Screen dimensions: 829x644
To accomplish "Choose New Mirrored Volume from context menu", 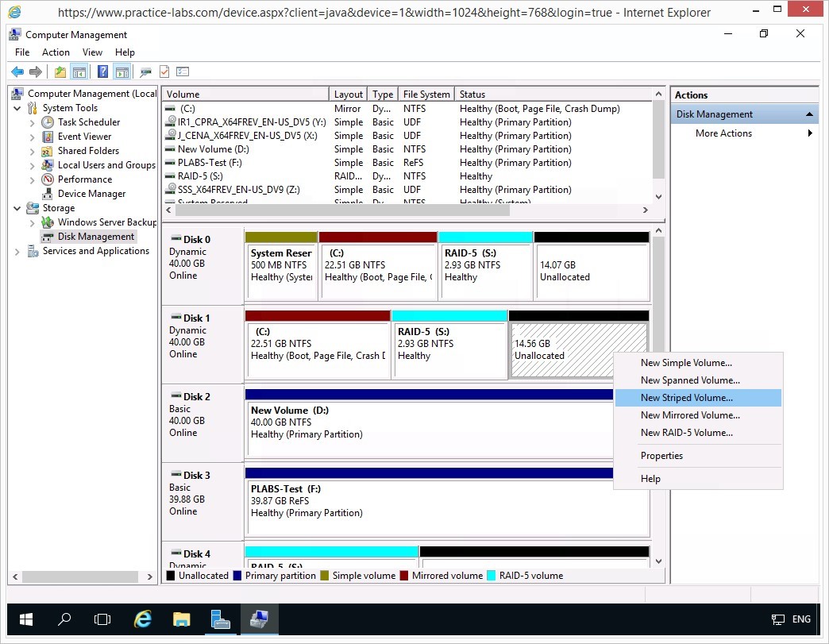I will tap(690, 415).
